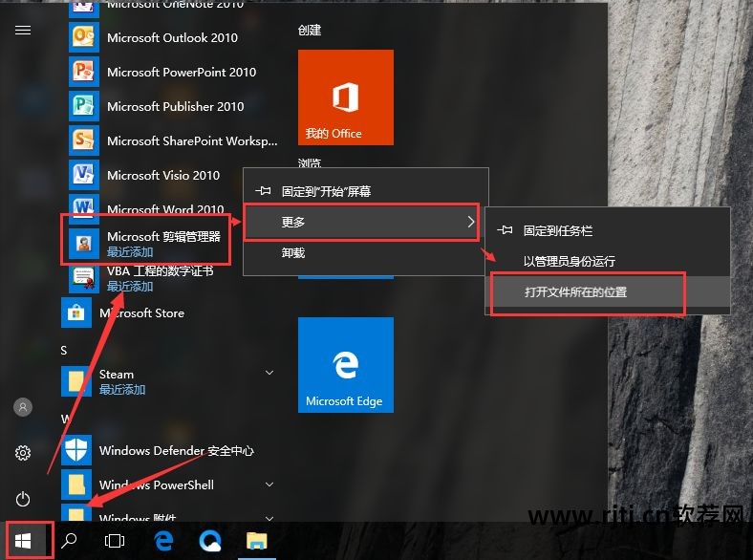Launch Microsoft PowerPoint 2010 icon

pos(83,72)
